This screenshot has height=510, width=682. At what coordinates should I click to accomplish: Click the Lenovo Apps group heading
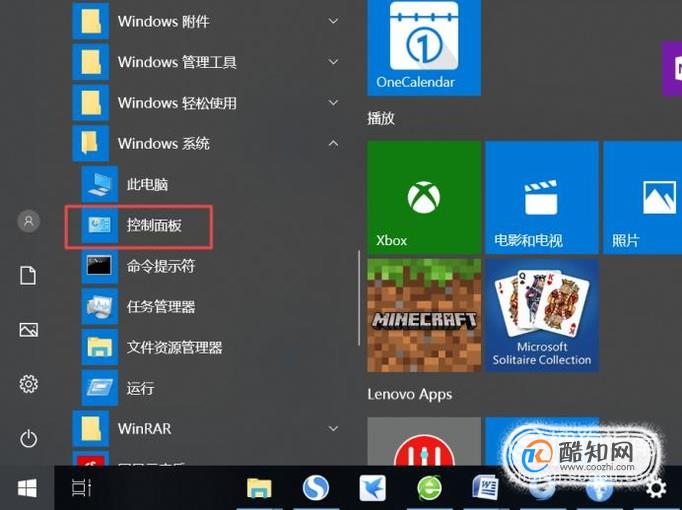click(x=410, y=394)
